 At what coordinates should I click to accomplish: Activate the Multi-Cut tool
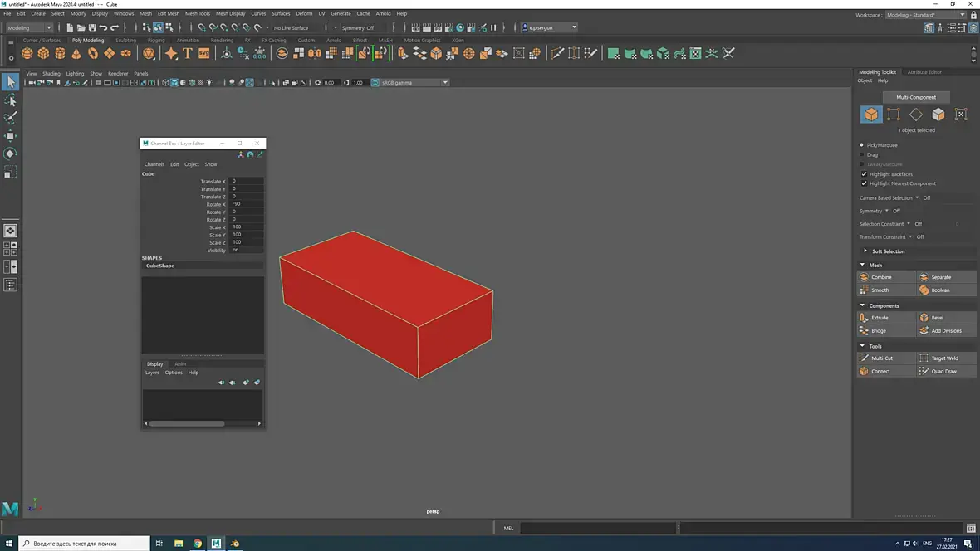click(881, 358)
